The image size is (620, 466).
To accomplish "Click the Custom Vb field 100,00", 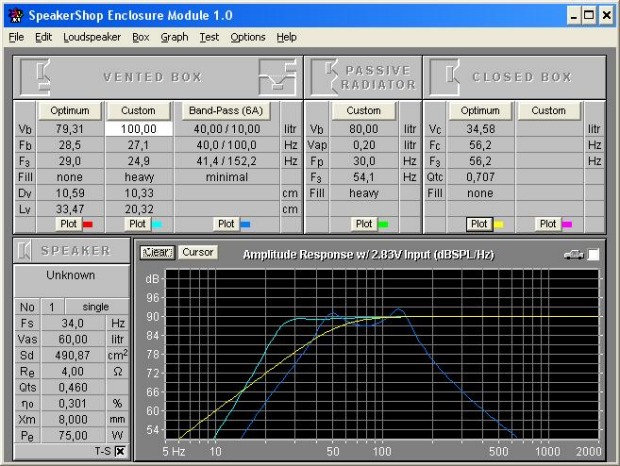I will [x=139, y=129].
